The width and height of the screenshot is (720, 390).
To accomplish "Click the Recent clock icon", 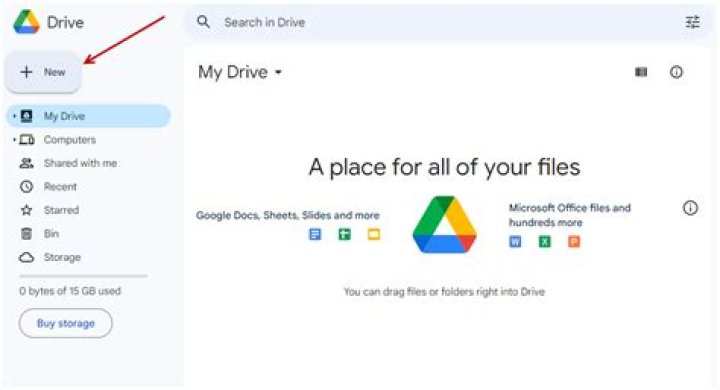I will [x=27, y=187].
